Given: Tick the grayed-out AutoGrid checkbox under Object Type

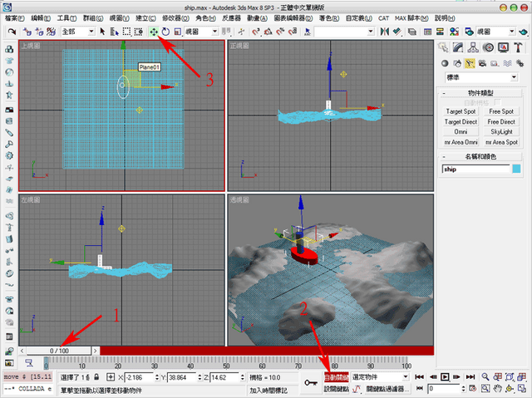Looking at the screenshot, I should [x=497, y=102].
